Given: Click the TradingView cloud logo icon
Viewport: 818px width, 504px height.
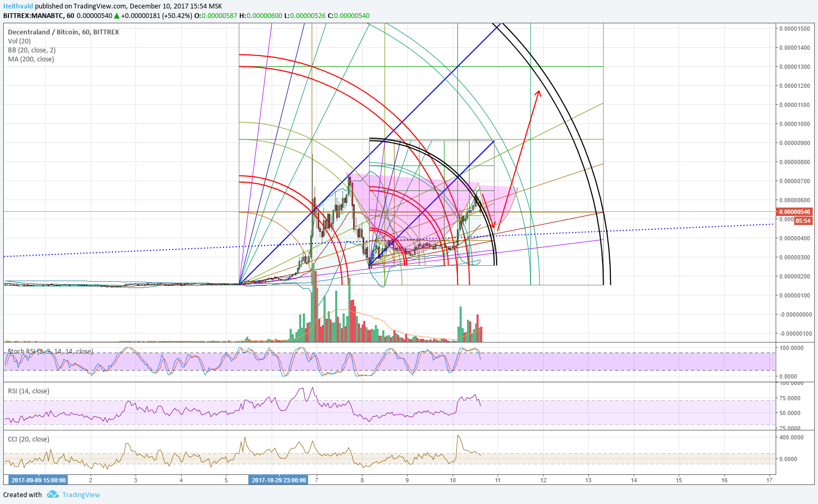Looking at the screenshot, I should coord(52,494).
